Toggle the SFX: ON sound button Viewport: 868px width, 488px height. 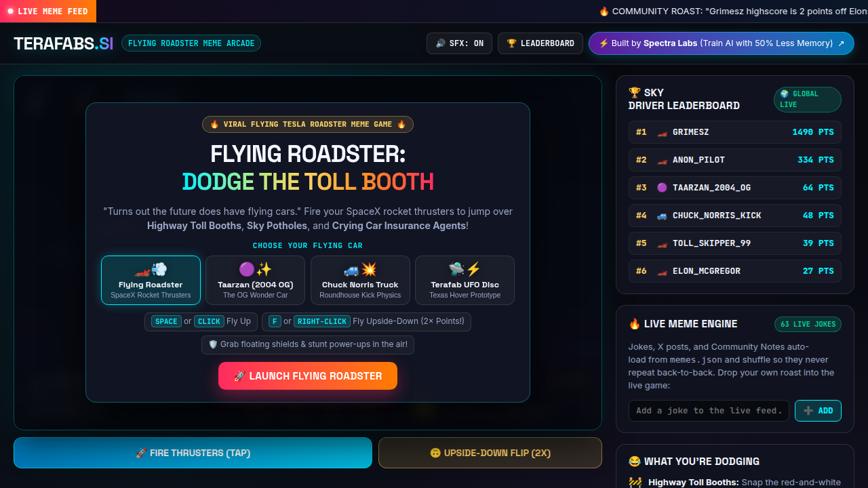click(459, 43)
